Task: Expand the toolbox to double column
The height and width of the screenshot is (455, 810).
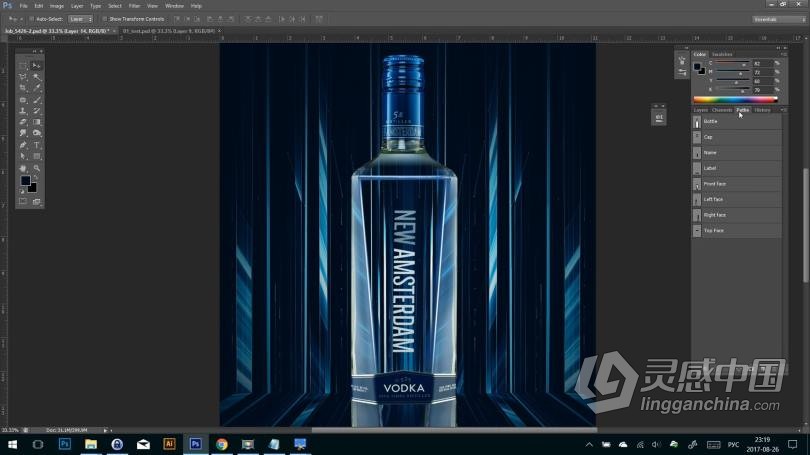Action: 34,51
